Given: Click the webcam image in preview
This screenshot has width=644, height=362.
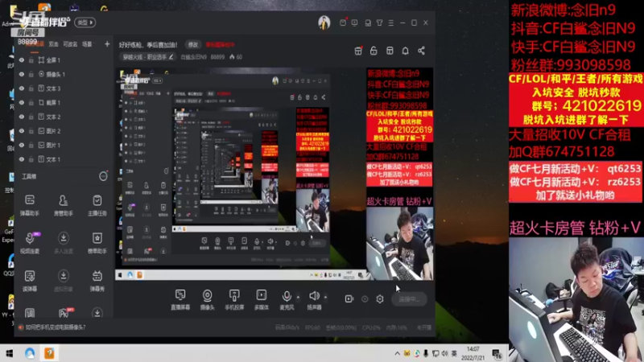Looking at the screenshot, I should click(399, 244).
